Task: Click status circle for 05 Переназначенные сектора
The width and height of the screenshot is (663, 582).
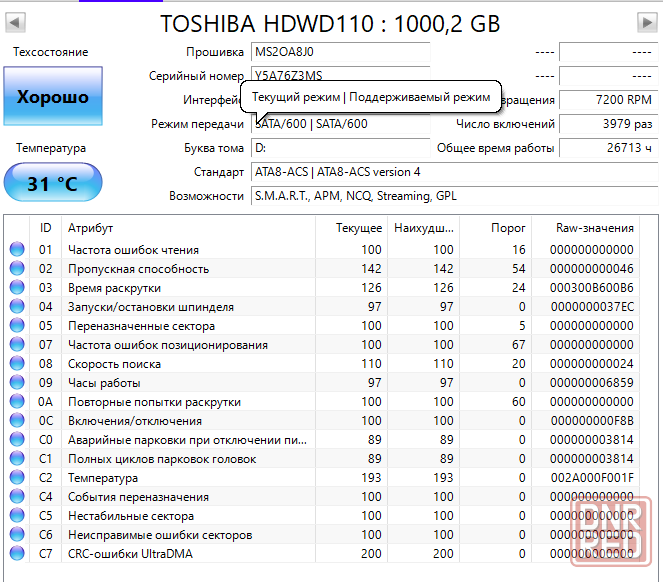Action: 17,326
